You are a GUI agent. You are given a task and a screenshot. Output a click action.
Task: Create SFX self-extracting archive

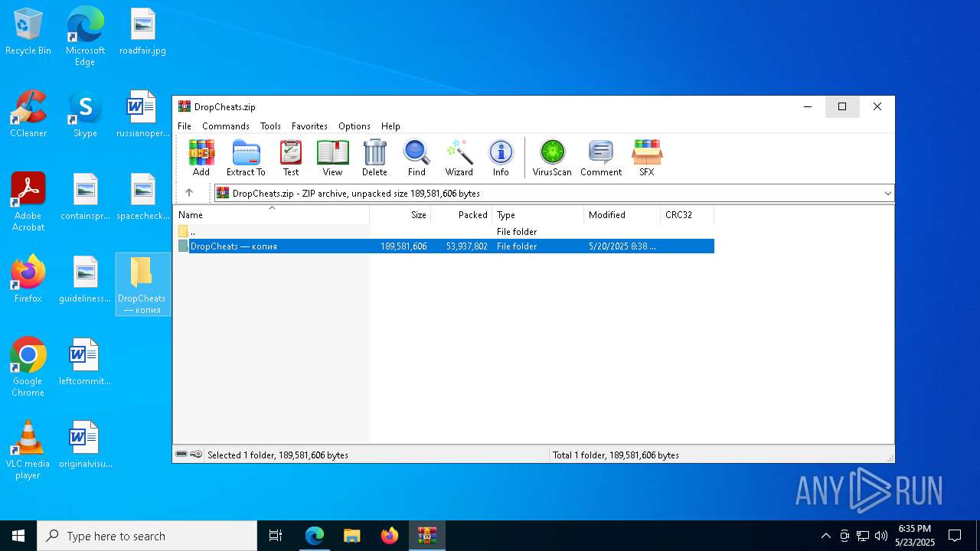click(647, 158)
